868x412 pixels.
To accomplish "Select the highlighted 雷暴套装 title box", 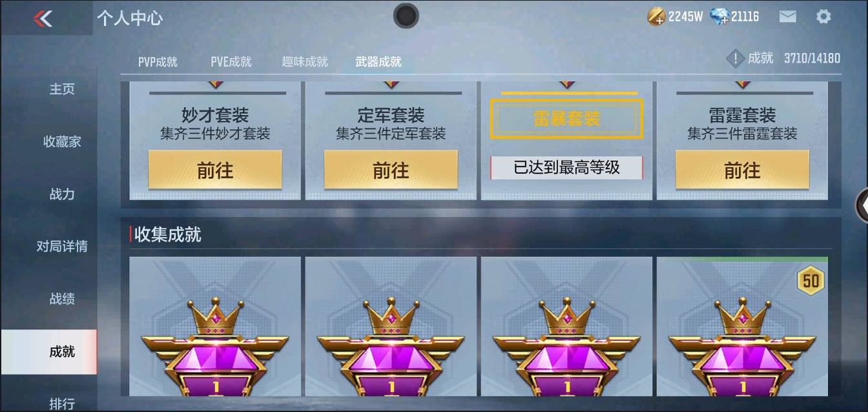I will coord(566,119).
